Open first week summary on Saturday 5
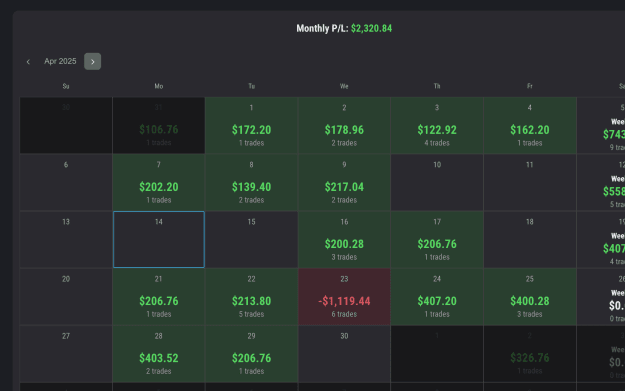Viewport: 625px width, 391px height. pos(601,125)
